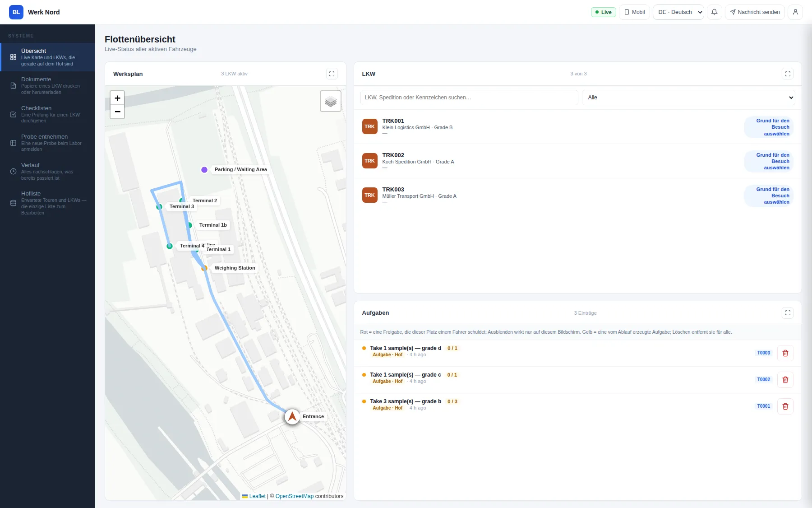Expand the LKW panel to fullscreen

point(788,74)
